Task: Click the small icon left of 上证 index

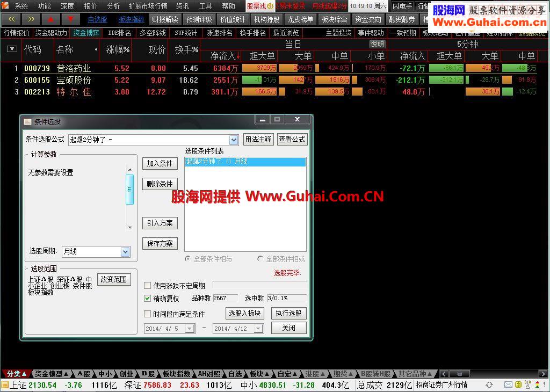Action: pos(4,385)
